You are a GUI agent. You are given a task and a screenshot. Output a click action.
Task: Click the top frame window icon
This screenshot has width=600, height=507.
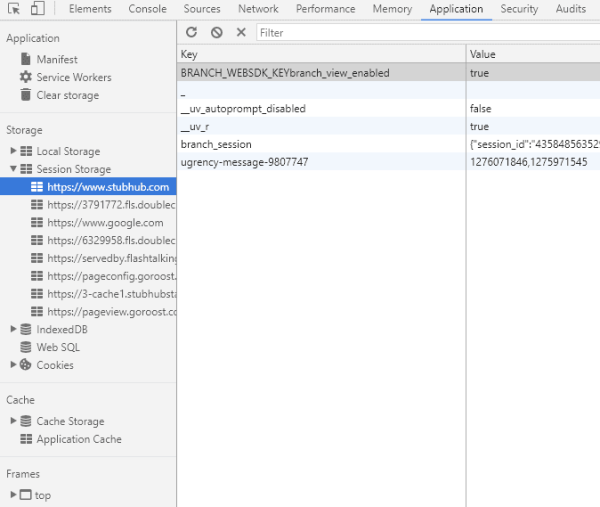26,495
